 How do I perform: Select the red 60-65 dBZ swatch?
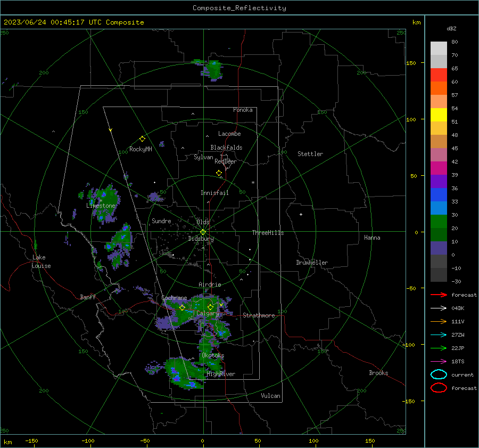click(439, 75)
